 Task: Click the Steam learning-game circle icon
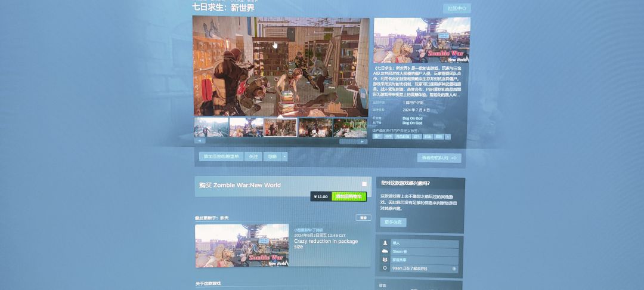(x=385, y=268)
